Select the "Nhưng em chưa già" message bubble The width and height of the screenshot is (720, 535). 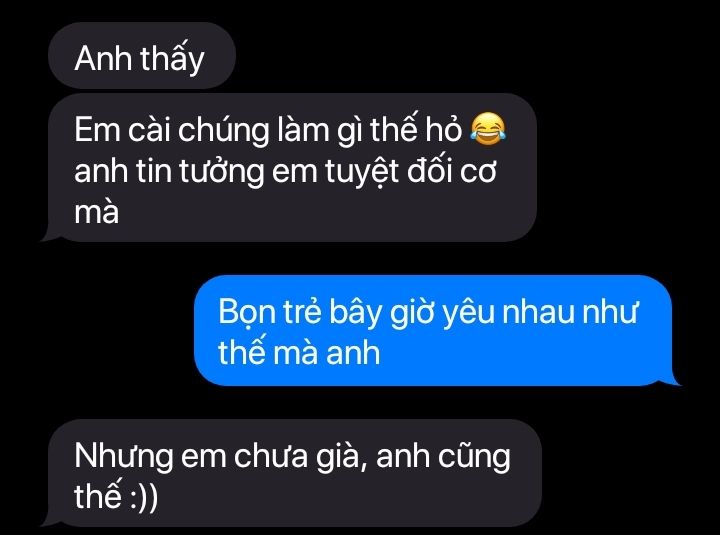(292, 473)
